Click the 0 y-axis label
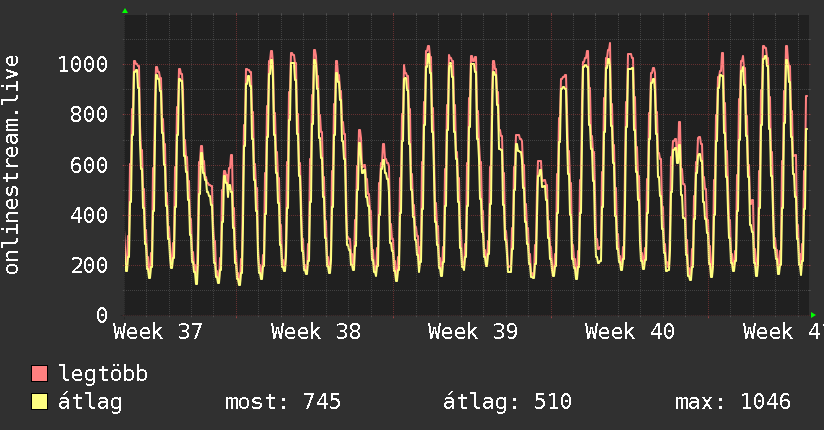The image size is (824, 430). click(102, 315)
